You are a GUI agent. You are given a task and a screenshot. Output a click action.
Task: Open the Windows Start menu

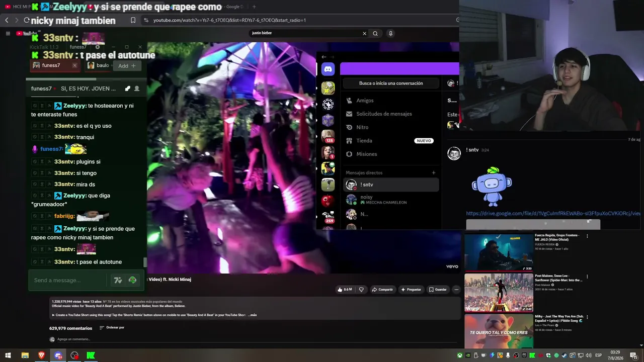(x=8, y=355)
